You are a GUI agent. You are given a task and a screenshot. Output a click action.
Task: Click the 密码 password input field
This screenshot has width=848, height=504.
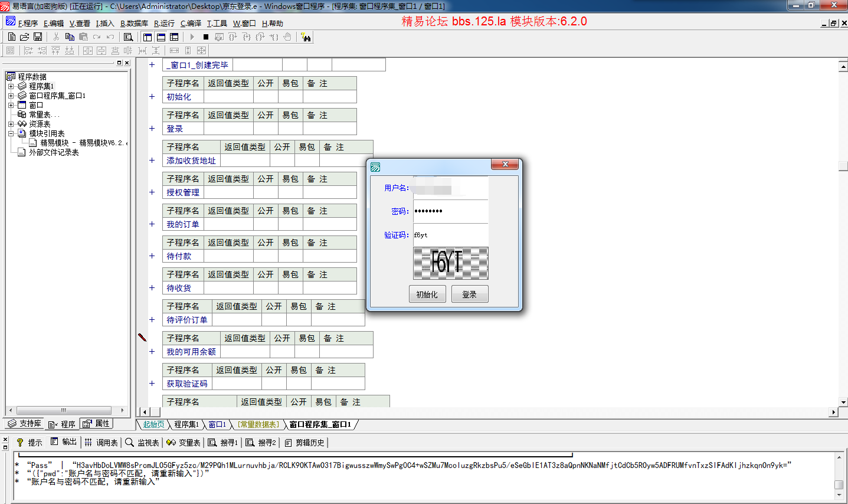pos(450,211)
